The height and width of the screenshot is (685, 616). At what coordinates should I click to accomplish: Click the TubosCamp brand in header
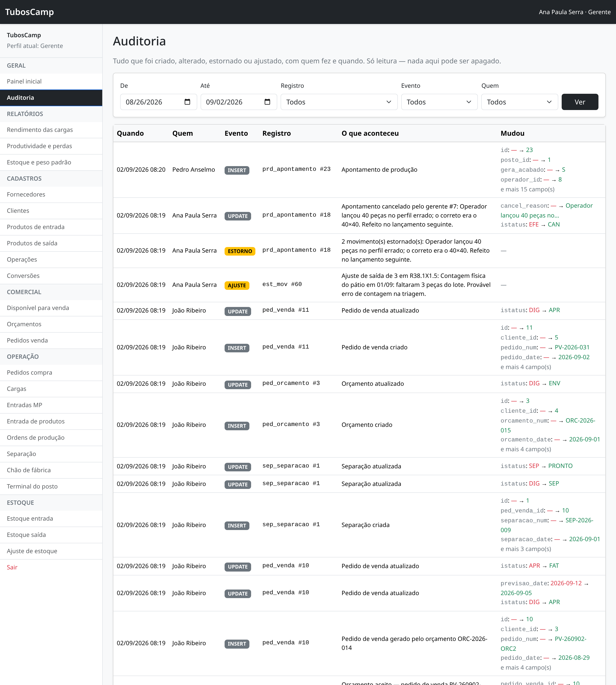(x=30, y=12)
